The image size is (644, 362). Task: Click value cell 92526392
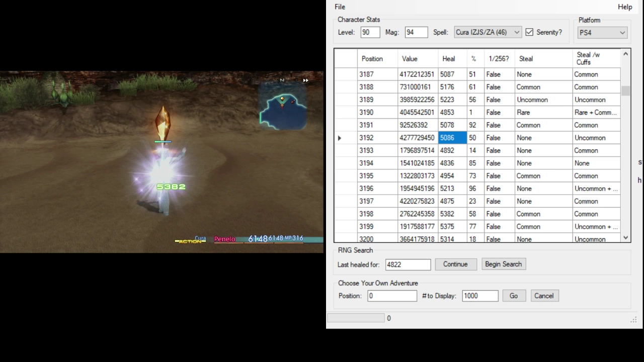418,125
